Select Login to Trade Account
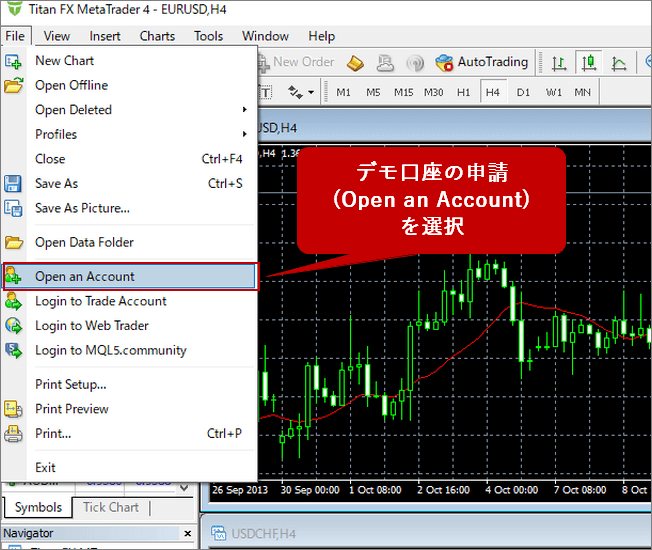This screenshot has height=550, width=652. pyautogui.click(x=129, y=301)
